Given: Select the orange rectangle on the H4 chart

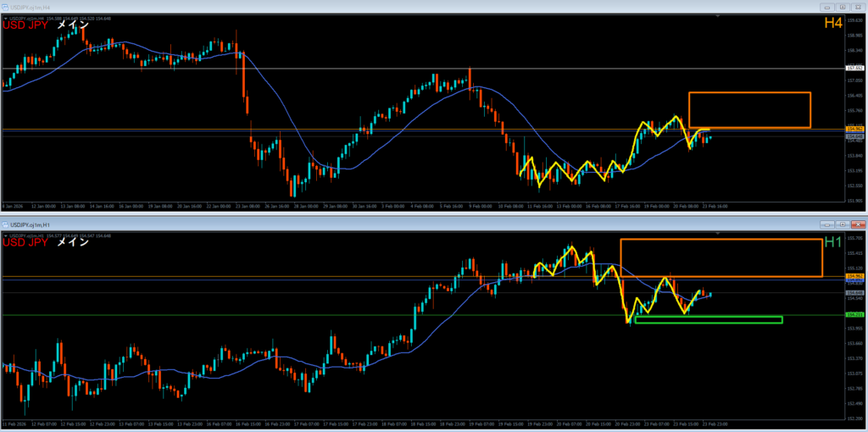Looking at the screenshot, I should [x=749, y=92].
